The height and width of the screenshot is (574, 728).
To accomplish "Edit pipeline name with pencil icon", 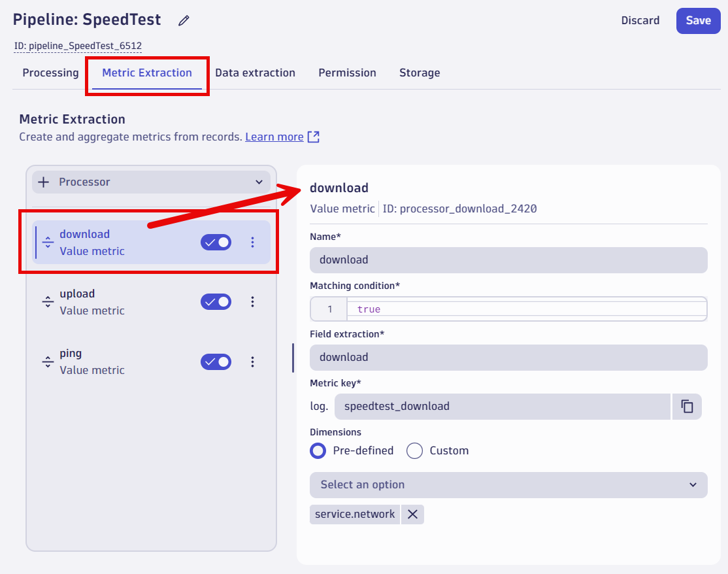I will pos(184,20).
